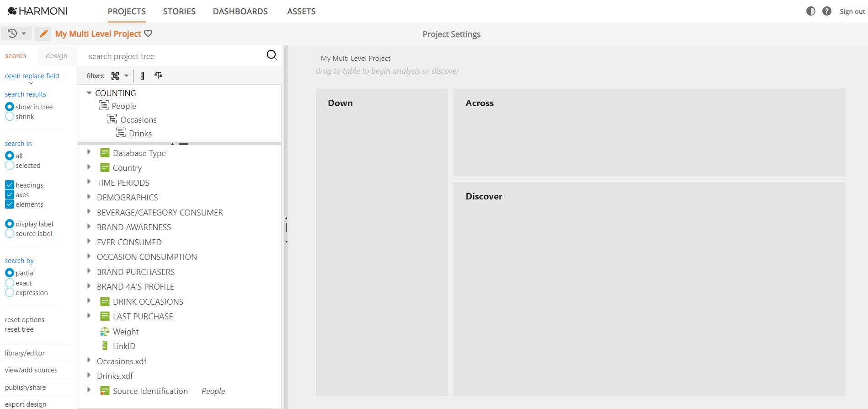The width and height of the screenshot is (868, 409).
Task: Expand OCCASION CONSUMPTION node
Action: pos(89,256)
